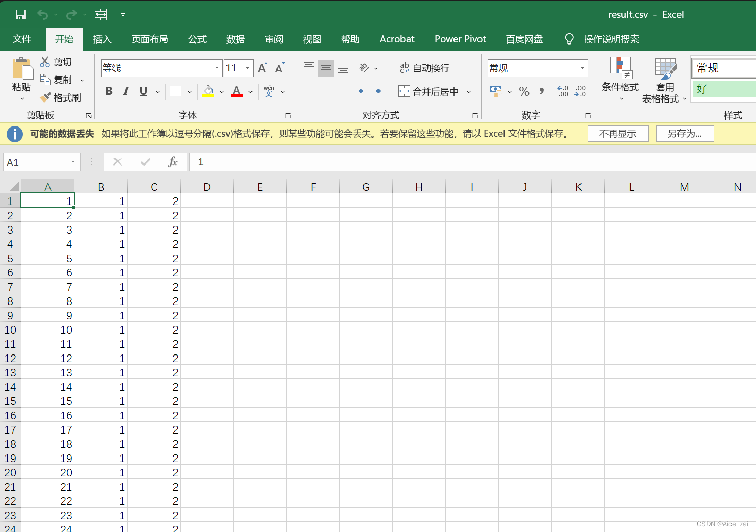Switch to the 插入 Insert tab

point(102,39)
